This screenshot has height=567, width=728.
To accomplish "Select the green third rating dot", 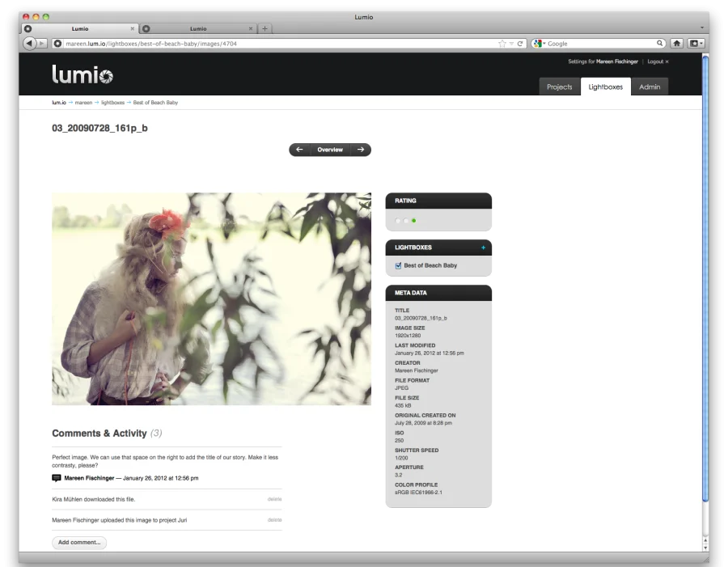I will [x=413, y=221].
